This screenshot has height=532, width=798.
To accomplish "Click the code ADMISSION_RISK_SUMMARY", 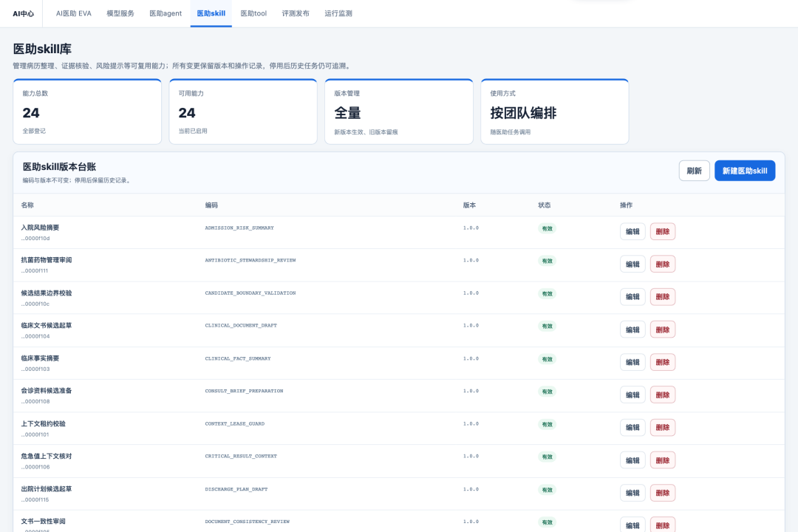I will pos(239,228).
